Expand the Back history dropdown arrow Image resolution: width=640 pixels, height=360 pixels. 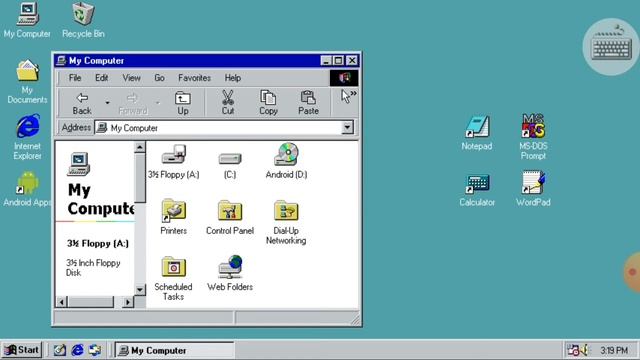107,103
